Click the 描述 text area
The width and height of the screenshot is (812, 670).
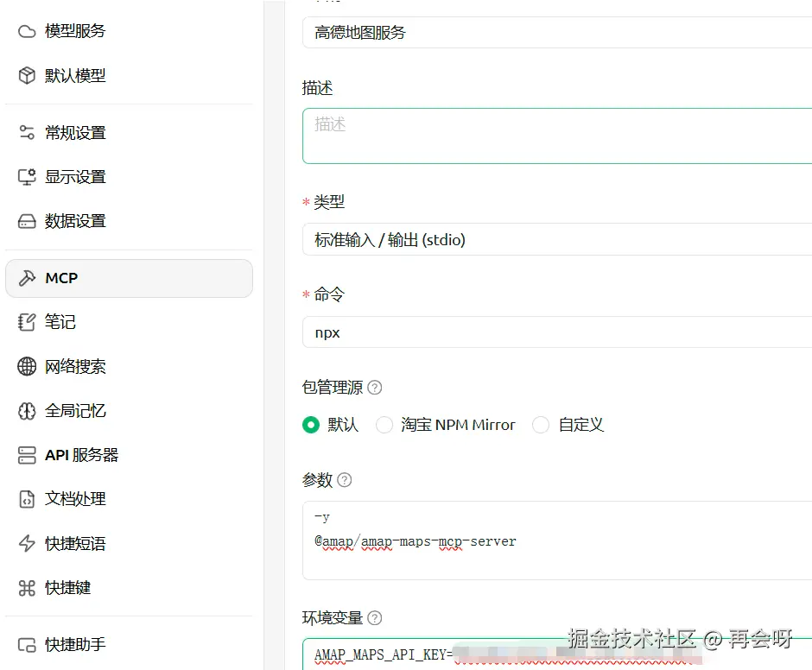pyautogui.click(x=557, y=136)
